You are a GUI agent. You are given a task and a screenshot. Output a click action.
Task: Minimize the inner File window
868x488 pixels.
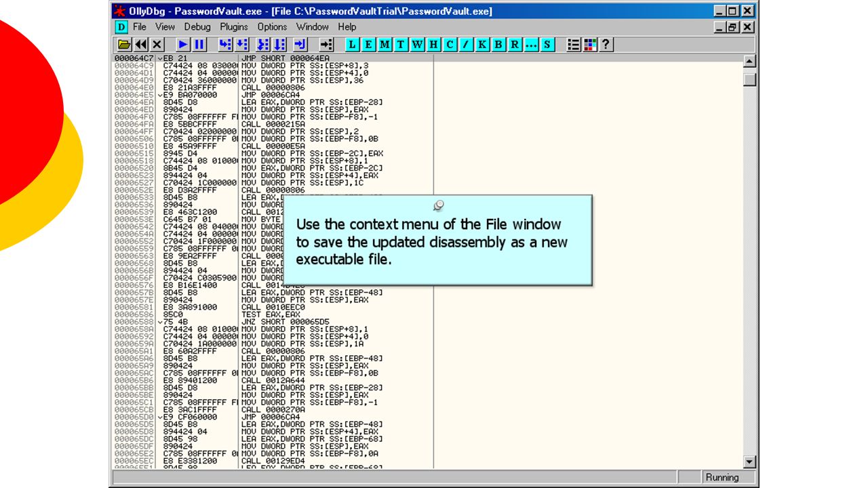[721, 27]
